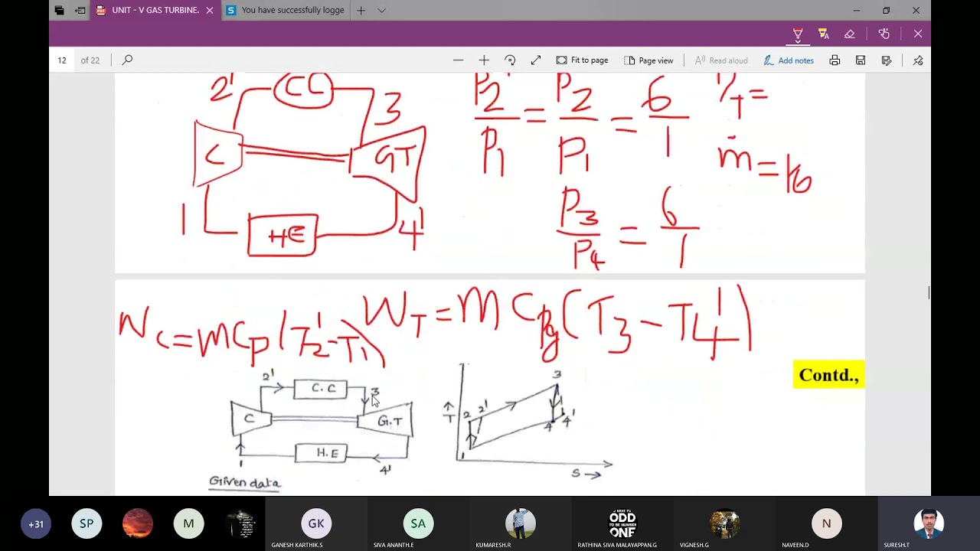
Task: Click Read aloud button
Action: click(x=721, y=60)
